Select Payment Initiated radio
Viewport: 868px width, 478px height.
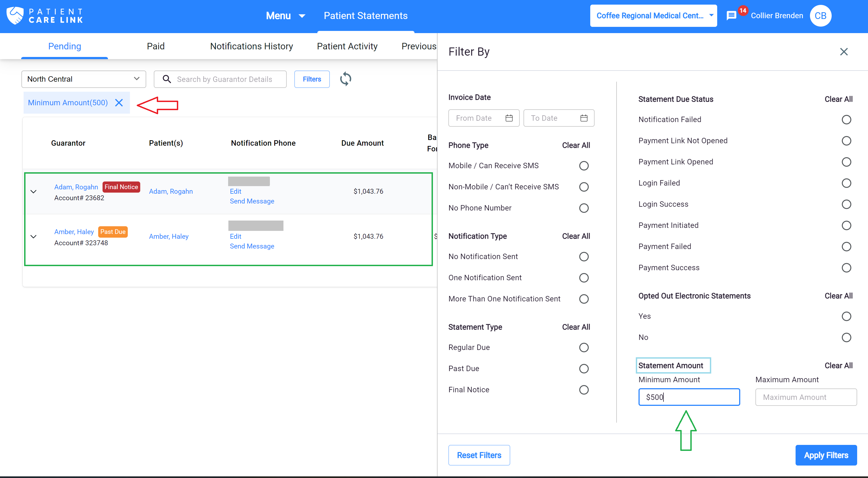click(846, 225)
